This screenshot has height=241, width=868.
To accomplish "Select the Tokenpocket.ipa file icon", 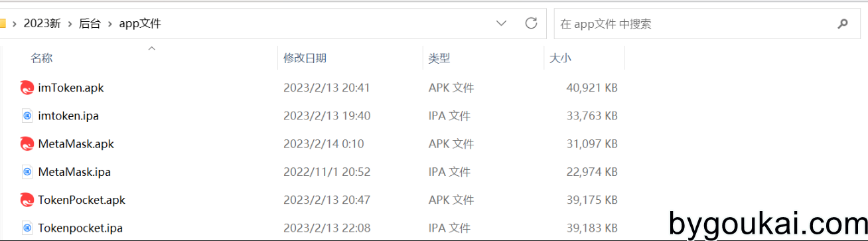I will 27,228.
